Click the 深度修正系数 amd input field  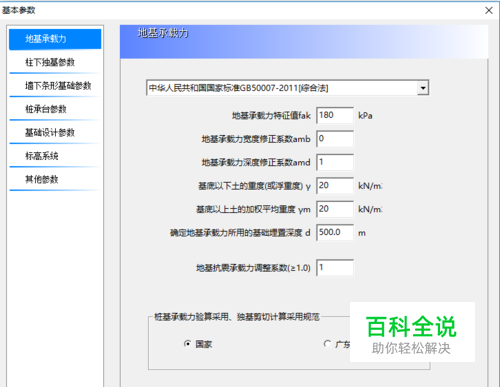[x=335, y=162]
